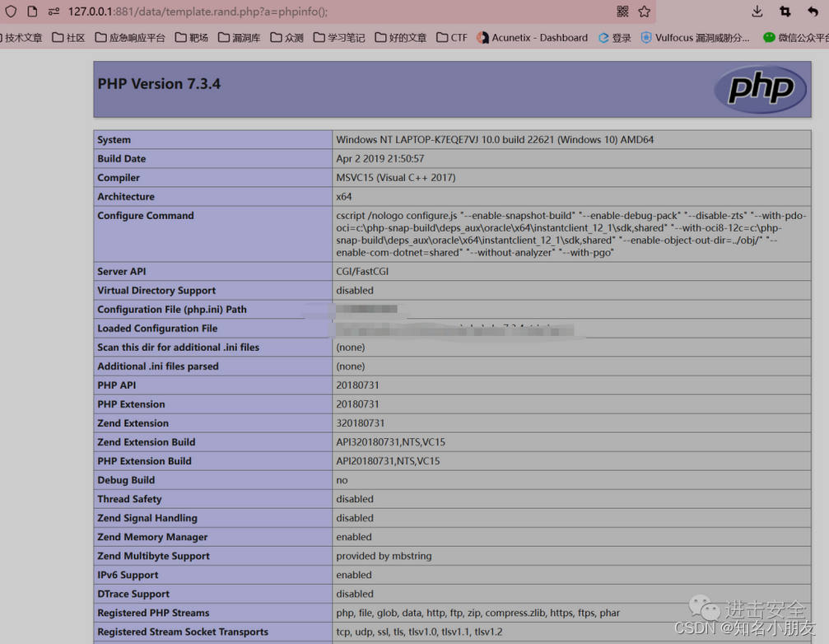Click the PHP logo image
Viewport: 829px width, 644px height.
click(x=761, y=88)
